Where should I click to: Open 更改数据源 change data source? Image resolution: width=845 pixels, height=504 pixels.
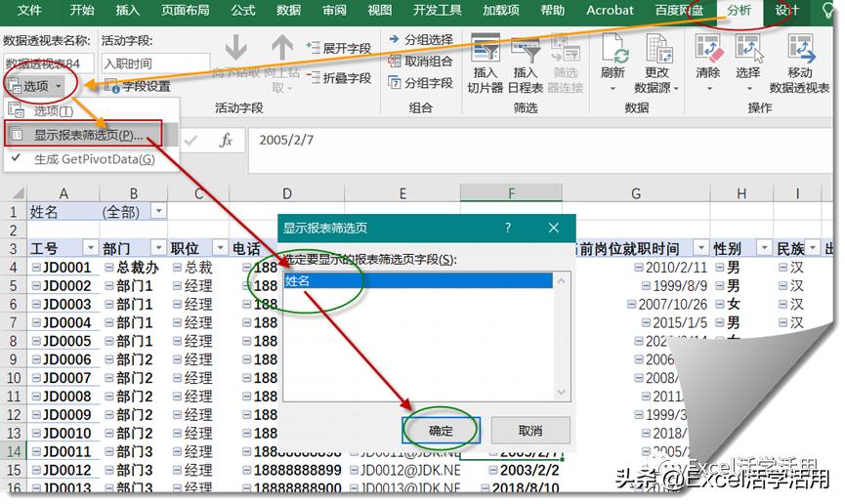(656, 63)
